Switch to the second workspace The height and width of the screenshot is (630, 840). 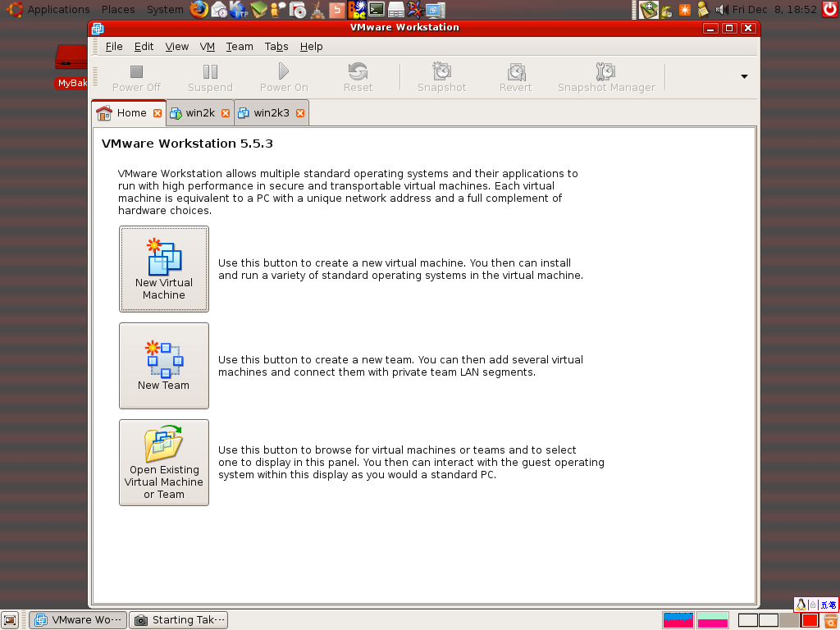tap(768, 620)
